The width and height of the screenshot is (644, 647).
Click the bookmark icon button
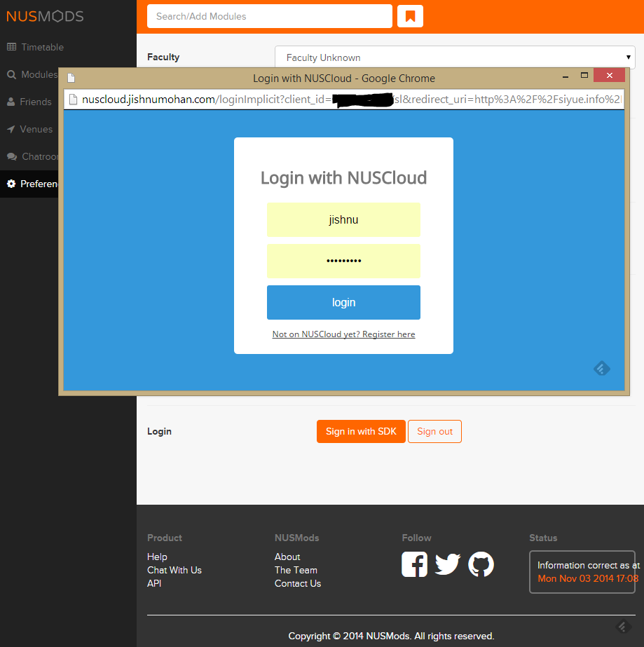[410, 16]
